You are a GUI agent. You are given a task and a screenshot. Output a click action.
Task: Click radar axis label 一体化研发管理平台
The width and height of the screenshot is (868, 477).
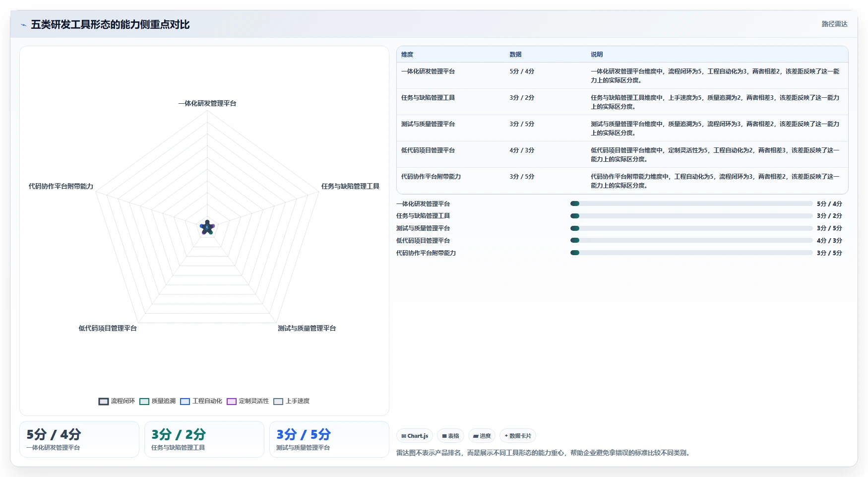coord(207,103)
